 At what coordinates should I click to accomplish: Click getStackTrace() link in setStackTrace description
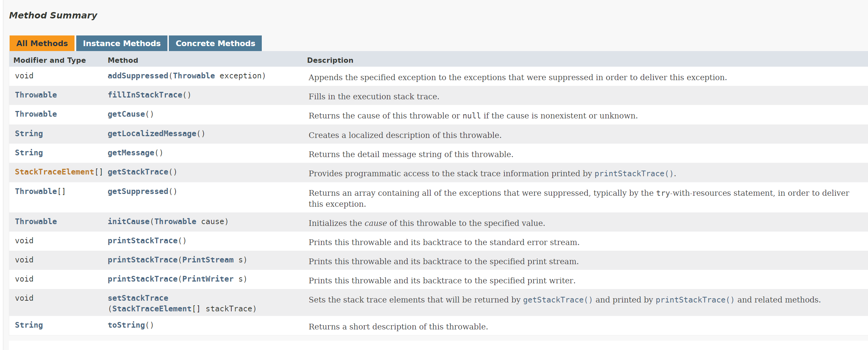558,300
